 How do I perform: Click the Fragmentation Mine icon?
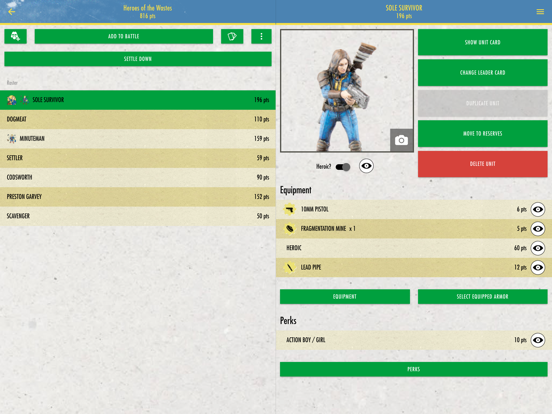coord(289,229)
